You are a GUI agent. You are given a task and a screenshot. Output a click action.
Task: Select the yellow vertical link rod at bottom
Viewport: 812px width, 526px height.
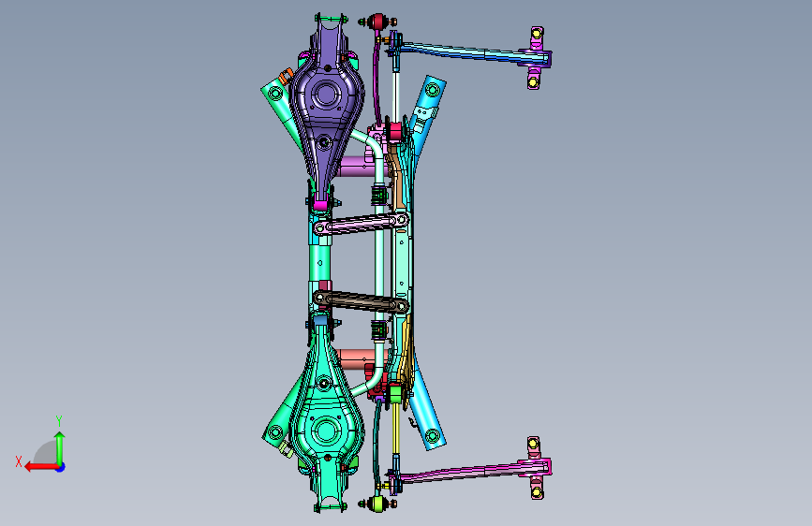point(396,428)
